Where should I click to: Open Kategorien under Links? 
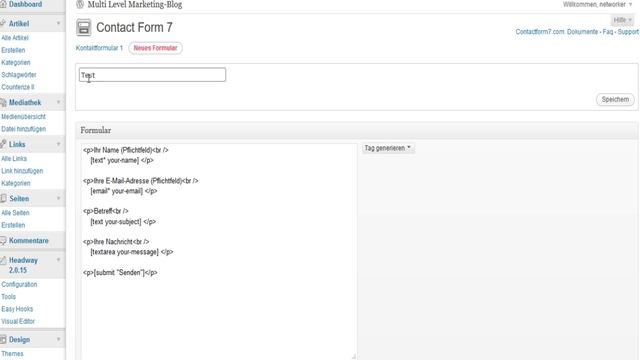tap(16, 183)
